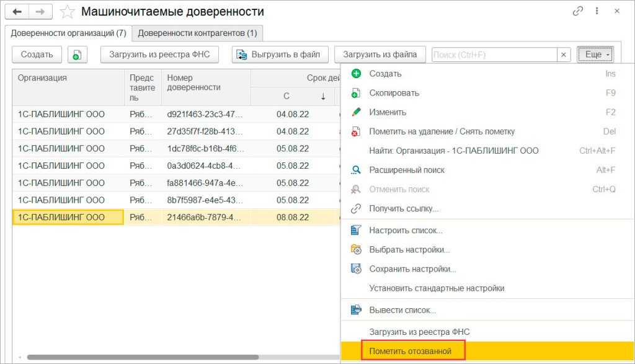Viewport: 635px width, 364px height.
Task: Click 'Пометить отозванной' menu item
Action: tap(410, 351)
